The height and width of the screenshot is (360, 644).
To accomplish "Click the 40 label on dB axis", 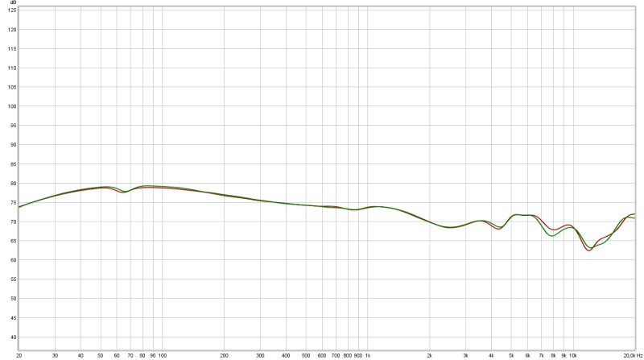I will 12,337.
